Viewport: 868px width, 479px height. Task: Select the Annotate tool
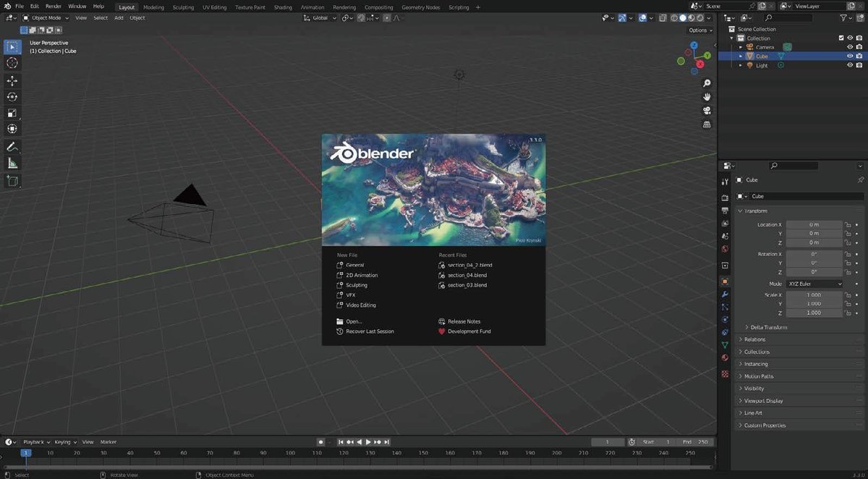point(12,147)
